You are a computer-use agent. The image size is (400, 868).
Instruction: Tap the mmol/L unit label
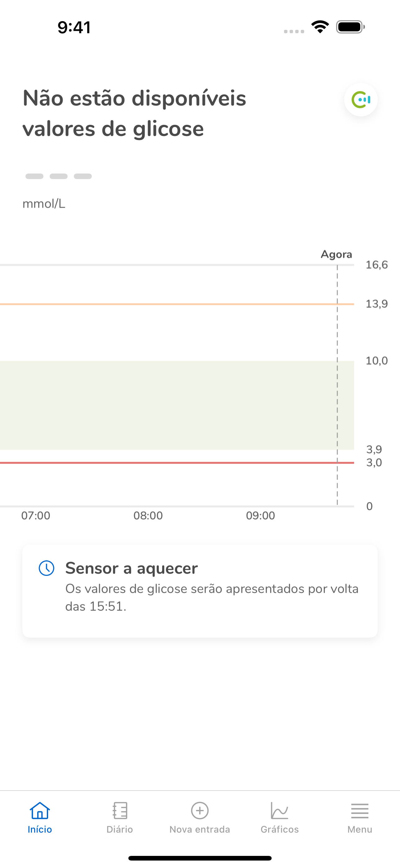coord(44,204)
